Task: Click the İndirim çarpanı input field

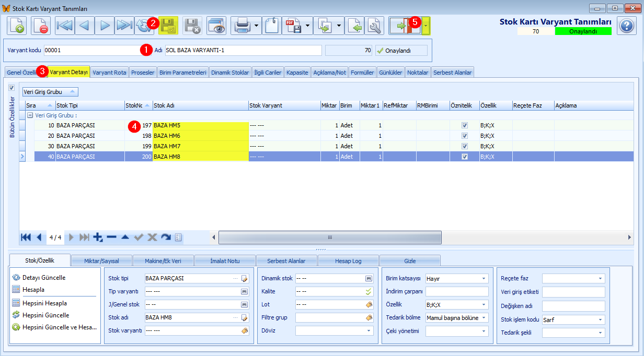Action: (x=457, y=291)
